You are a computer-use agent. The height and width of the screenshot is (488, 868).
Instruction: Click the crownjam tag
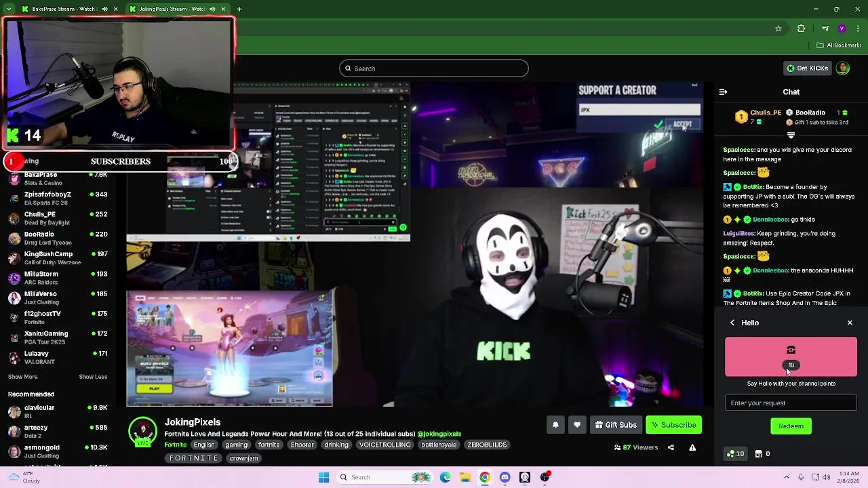pos(243,458)
